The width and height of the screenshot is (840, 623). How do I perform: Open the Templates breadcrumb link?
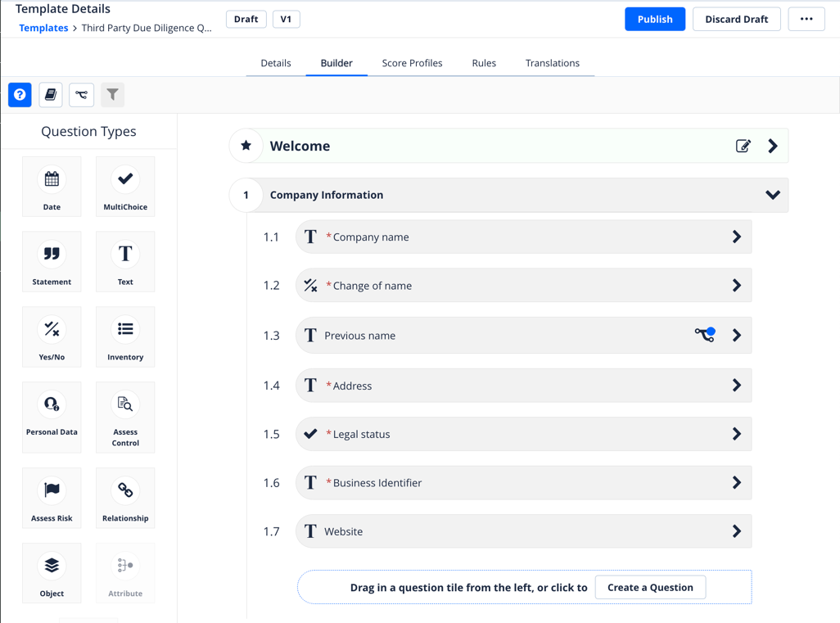pos(43,28)
